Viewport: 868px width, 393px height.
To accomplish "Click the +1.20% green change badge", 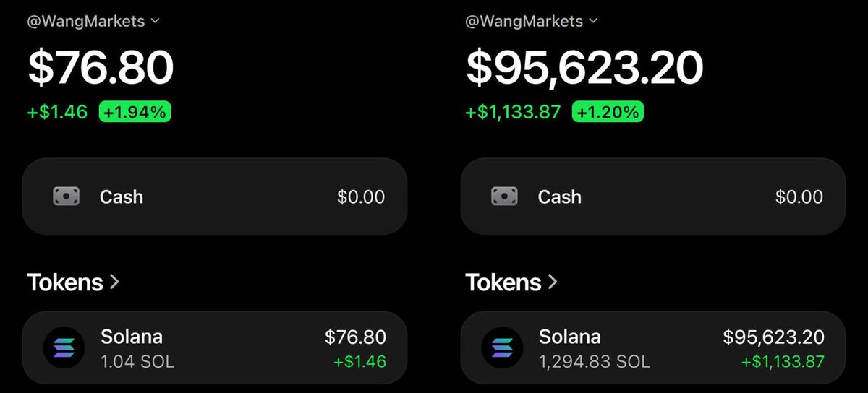I will click(x=608, y=112).
